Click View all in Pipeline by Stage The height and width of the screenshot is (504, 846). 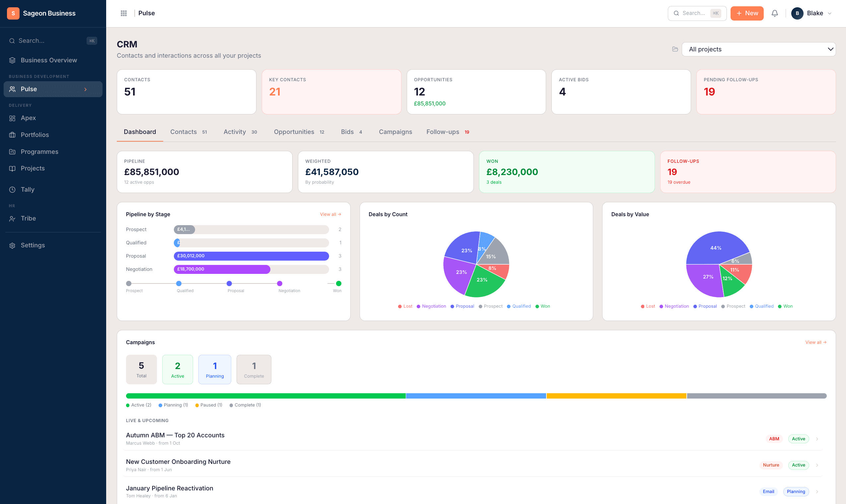coord(330,214)
